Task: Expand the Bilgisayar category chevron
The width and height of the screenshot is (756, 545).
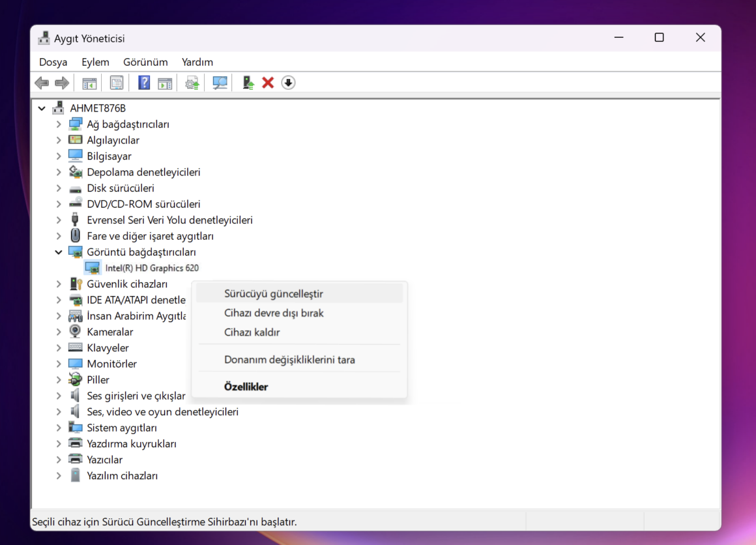Action: (x=59, y=156)
